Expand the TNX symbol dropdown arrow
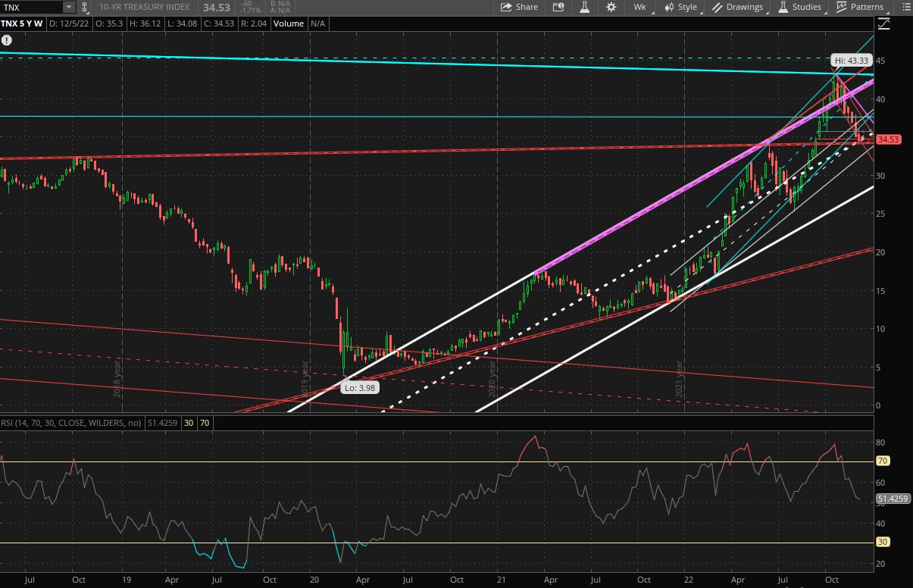The width and height of the screenshot is (913, 588). 68,7
